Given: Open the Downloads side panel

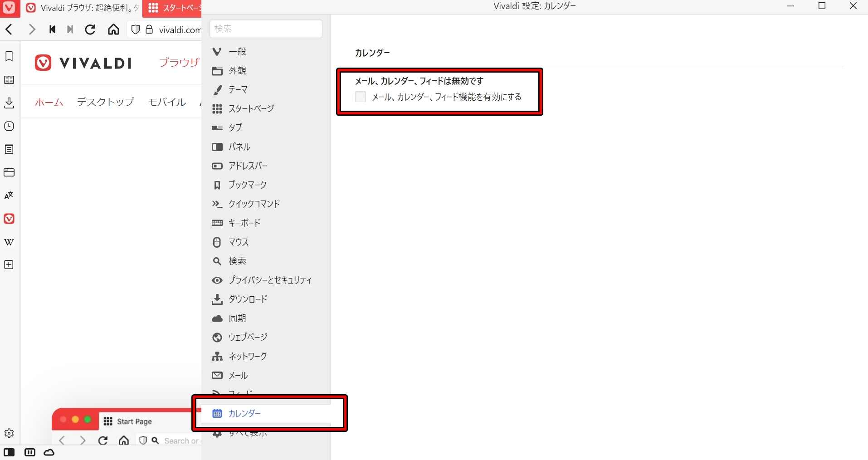Looking at the screenshot, I should tap(9, 103).
